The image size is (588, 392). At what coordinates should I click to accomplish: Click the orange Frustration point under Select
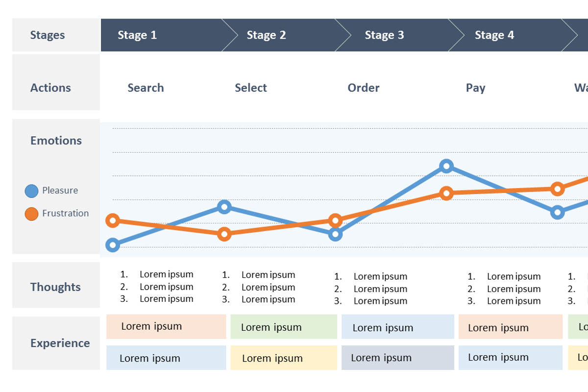coord(224,234)
